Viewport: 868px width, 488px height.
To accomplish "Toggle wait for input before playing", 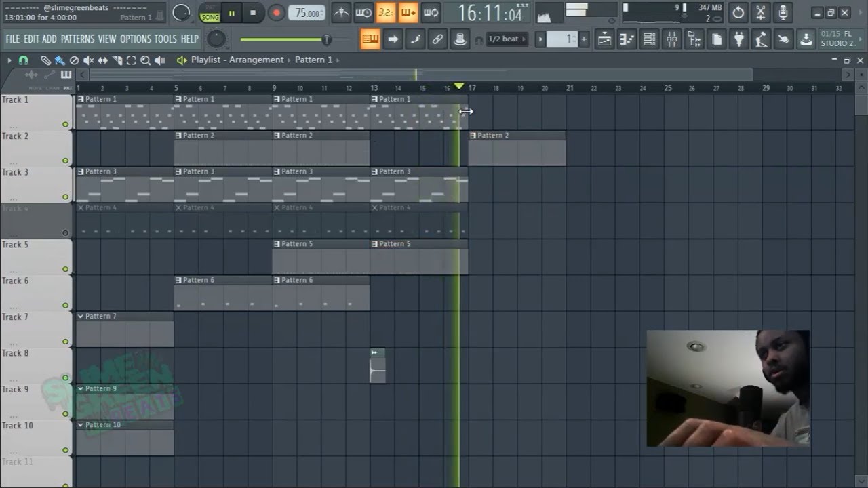I will (363, 12).
